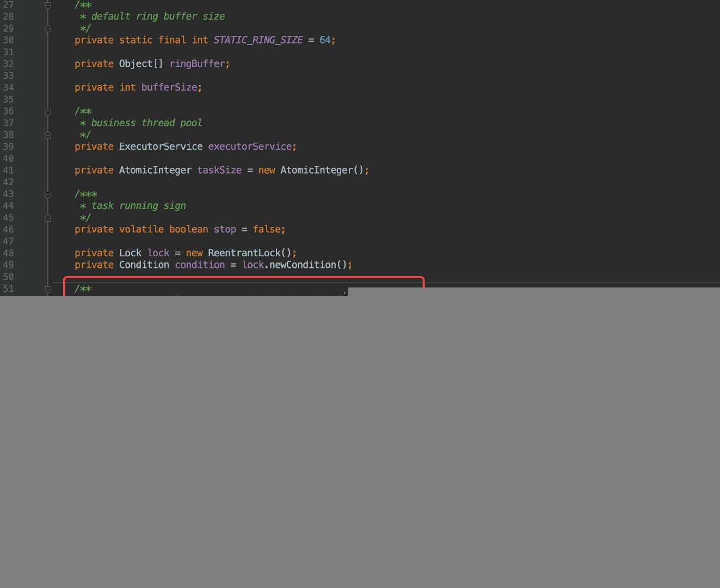Click the STATIC_RING_SIZE constant name
This screenshot has height=588, width=720.
tap(258, 40)
